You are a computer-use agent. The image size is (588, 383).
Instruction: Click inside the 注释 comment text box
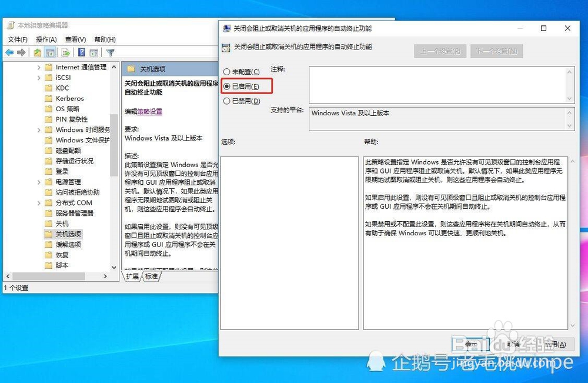pos(437,85)
